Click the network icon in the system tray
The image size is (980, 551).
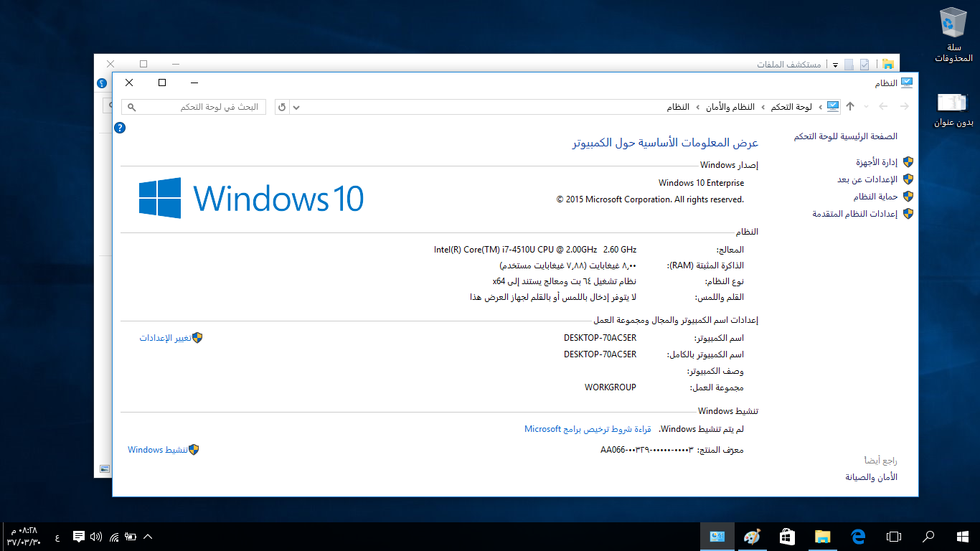[x=114, y=536]
